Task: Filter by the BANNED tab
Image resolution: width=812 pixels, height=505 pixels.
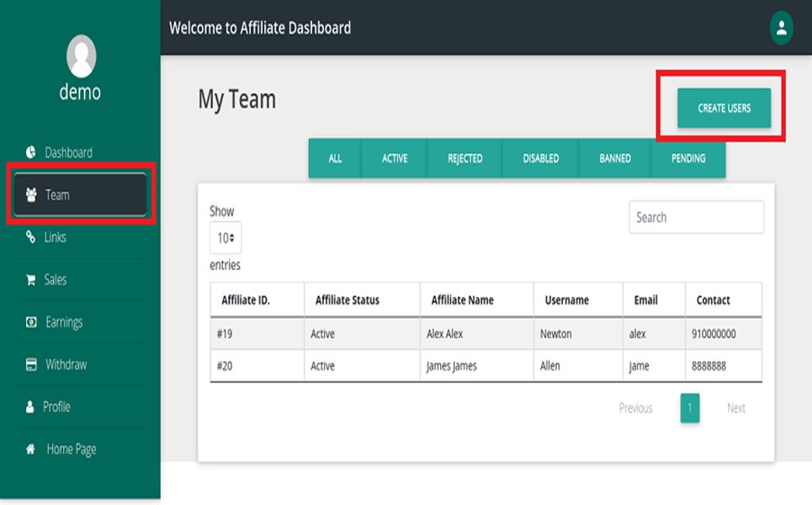Action: 615,158
